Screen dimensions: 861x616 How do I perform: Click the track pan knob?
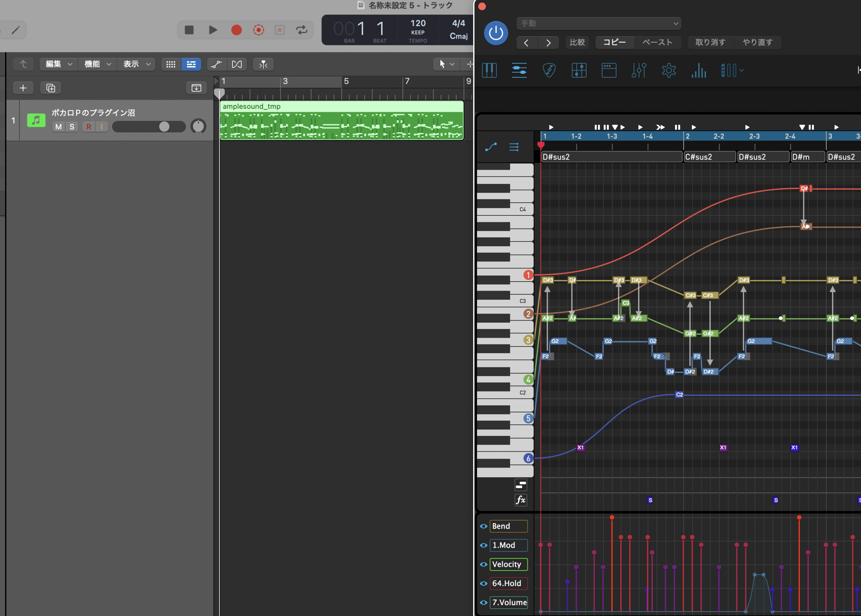point(198,126)
